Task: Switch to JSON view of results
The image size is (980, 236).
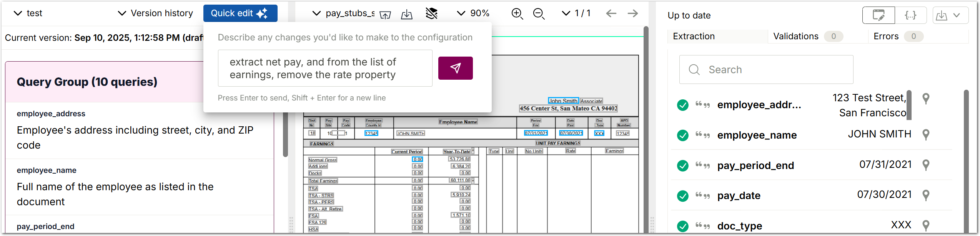Action: pos(910,15)
